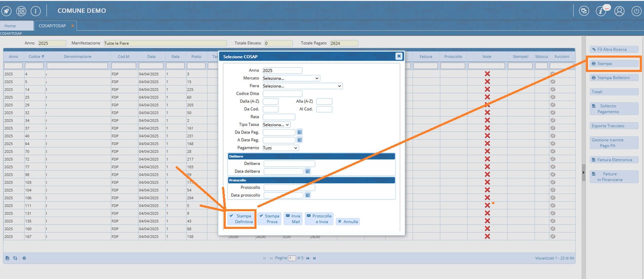Click the rocket launcher icon in header
644x279 pixels.
click(x=7, y=11)
